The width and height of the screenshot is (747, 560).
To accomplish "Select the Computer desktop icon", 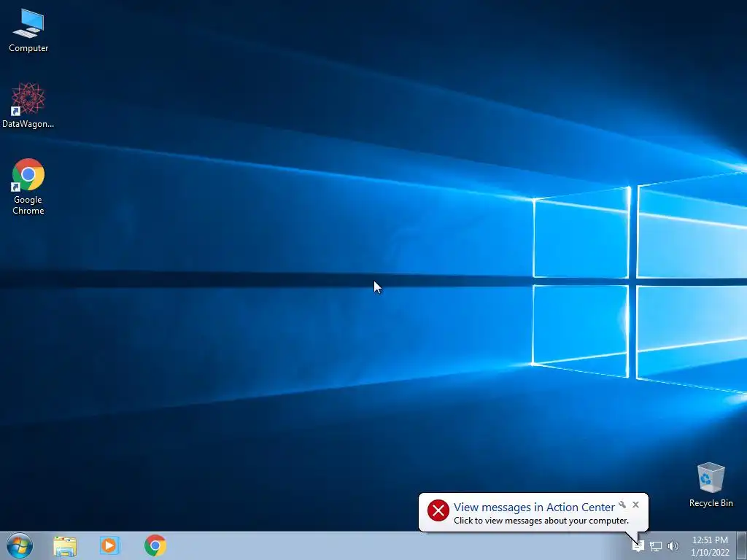I will [28, 31].
